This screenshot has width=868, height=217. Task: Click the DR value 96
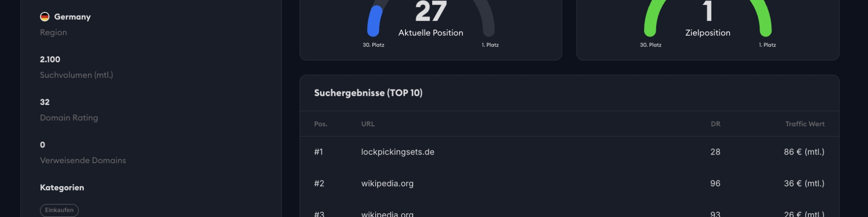[x=715, y=184]
